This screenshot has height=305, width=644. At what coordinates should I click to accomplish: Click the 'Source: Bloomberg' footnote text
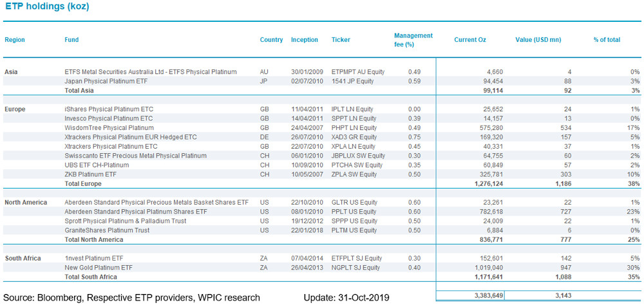[131, 298]
